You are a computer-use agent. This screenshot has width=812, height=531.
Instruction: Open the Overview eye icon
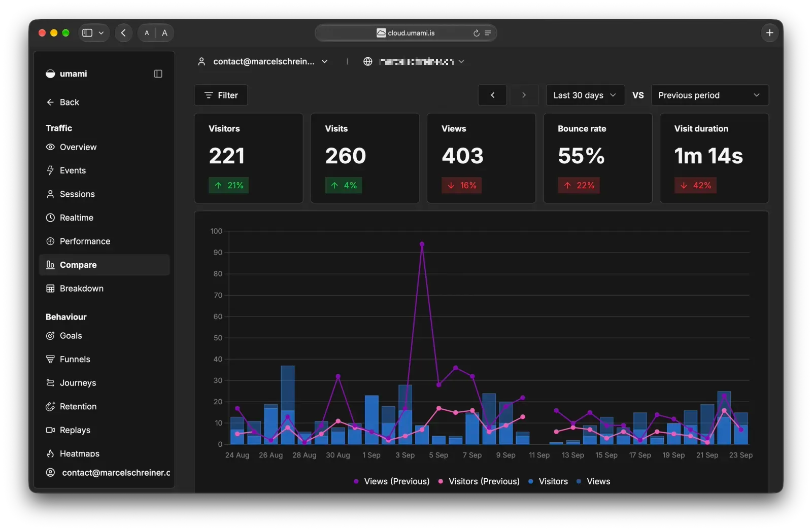(50, 147)
